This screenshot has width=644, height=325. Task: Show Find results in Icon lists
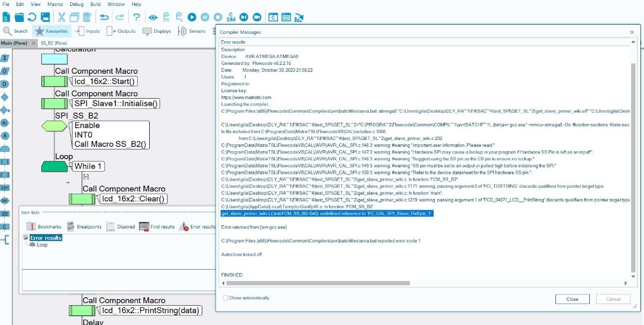[x=157, y=227]
